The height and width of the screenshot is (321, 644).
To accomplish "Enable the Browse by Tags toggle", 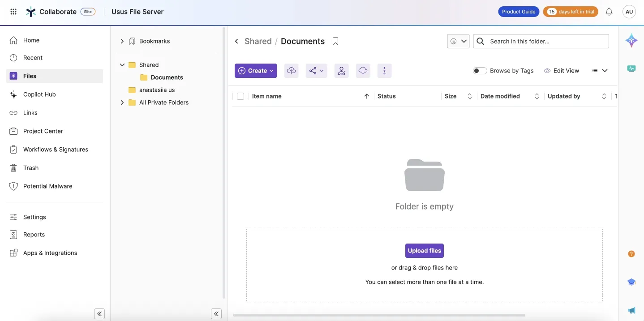I will 479,70.
